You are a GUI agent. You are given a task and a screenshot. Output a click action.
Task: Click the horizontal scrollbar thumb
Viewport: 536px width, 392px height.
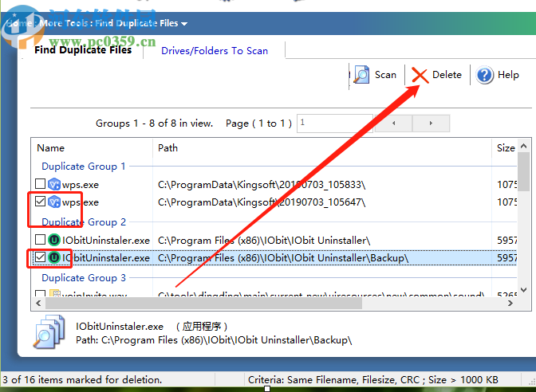click(203, 304)
